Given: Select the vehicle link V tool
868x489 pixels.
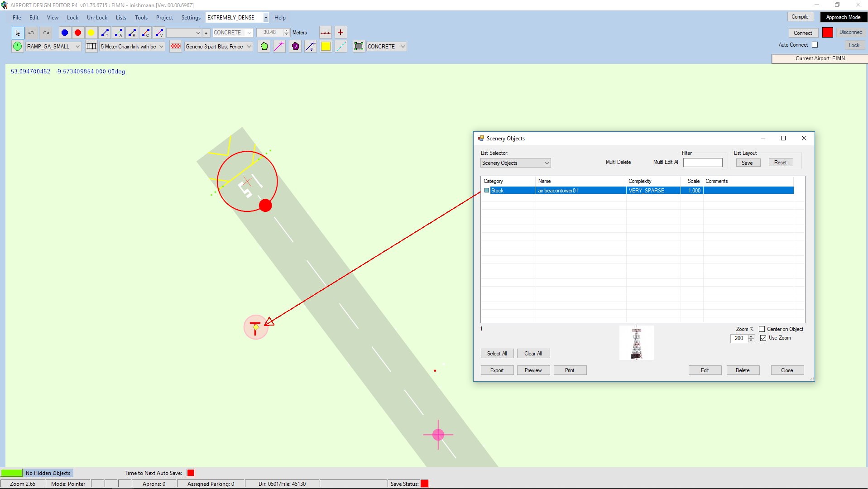Looking at the screenshot, I should click(159, 33).
